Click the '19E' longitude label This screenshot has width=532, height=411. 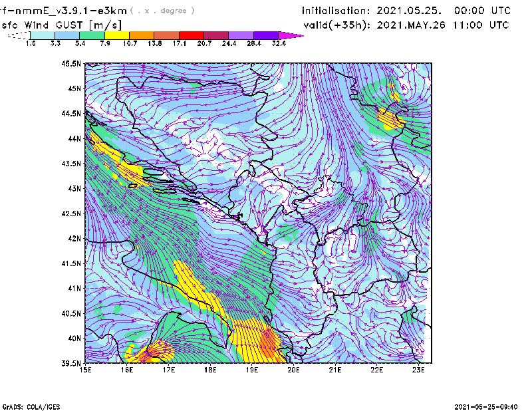pos(252,370)
